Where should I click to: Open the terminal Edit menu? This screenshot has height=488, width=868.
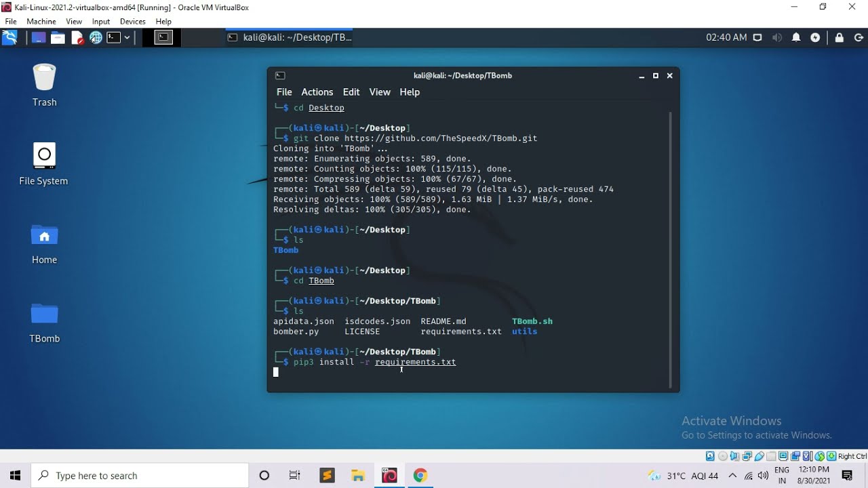click(351, 92)
